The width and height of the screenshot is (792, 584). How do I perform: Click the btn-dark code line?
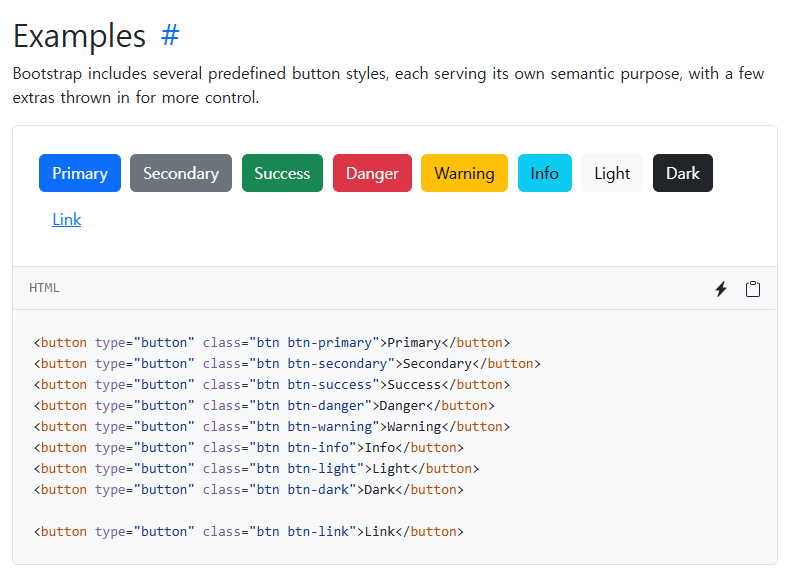tap(249, 489)
